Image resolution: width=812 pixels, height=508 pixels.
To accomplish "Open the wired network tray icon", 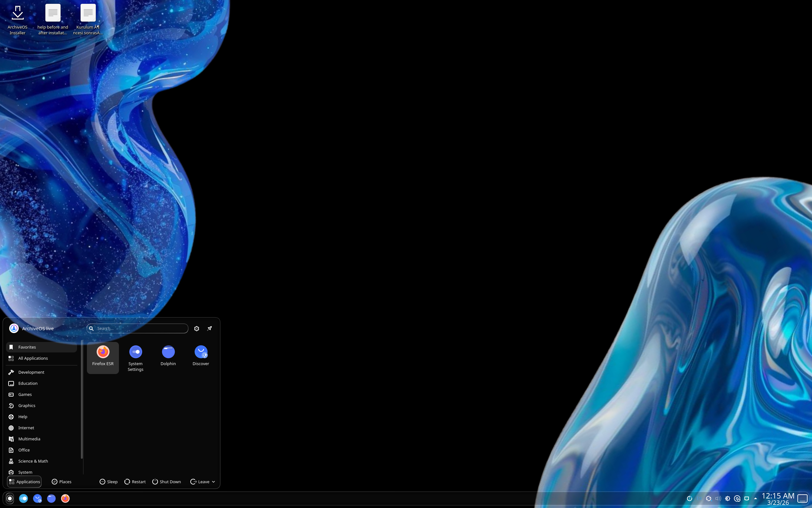I will click(x=747, y=498).
